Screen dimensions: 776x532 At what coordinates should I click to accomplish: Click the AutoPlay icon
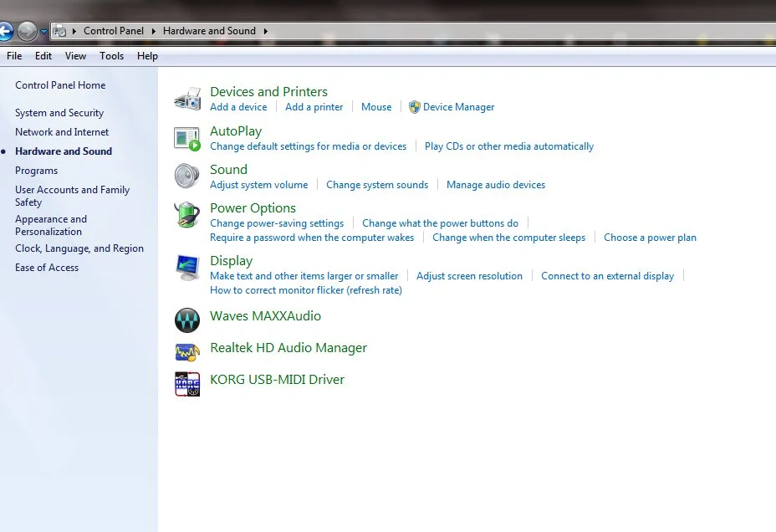pyautogui.click(x=187, y=139)
